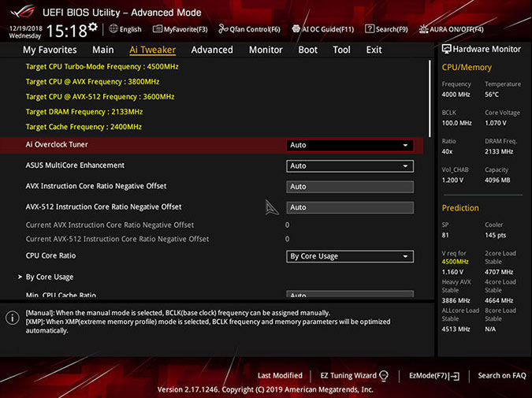Viewport: 532px width, 398px height.
Task: Click English language button
Action: point(125,29)
